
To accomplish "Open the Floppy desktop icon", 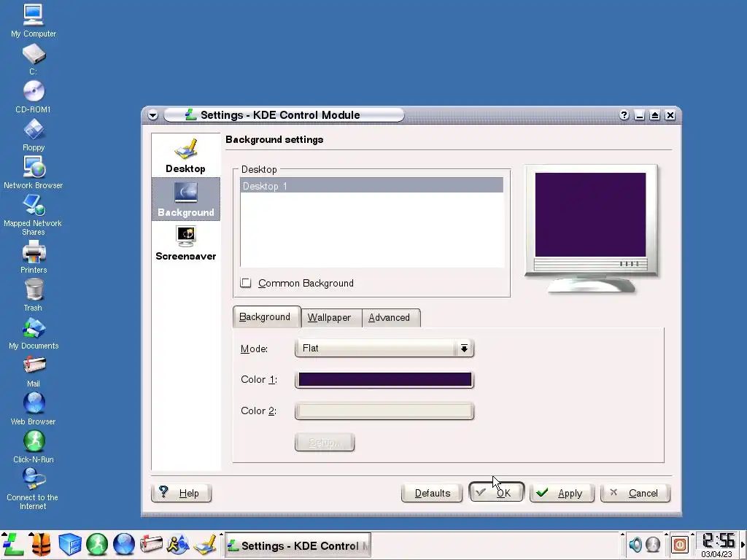I will [34, 135].
